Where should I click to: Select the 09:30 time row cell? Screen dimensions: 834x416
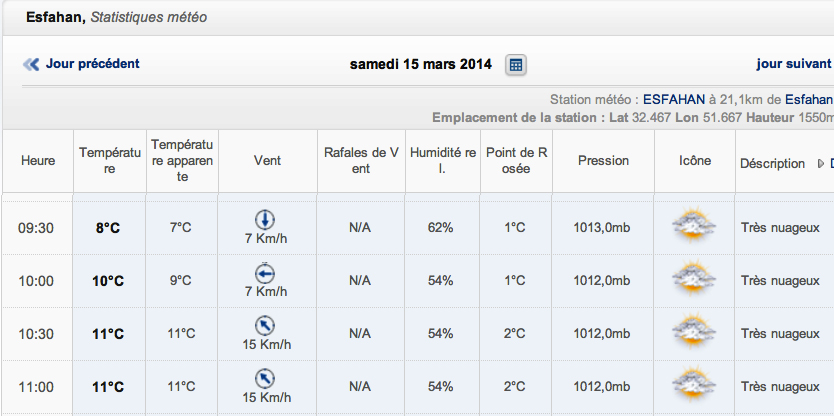point(36,228)
